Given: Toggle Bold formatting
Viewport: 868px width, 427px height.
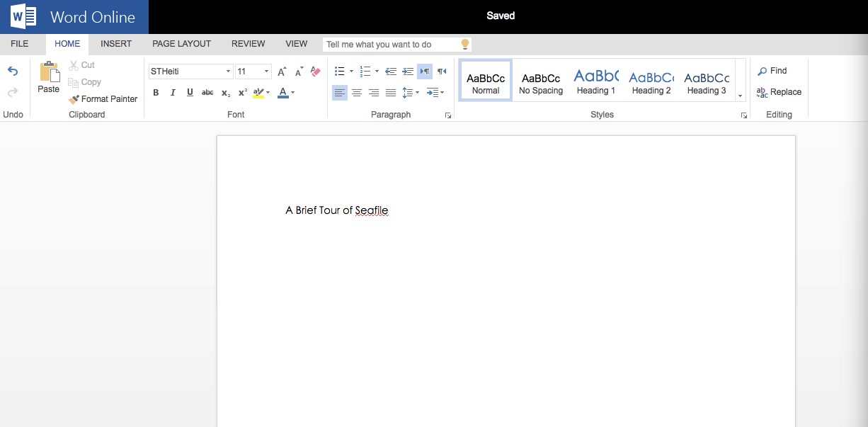Looking at the screenshot, I should coord(156,93).
